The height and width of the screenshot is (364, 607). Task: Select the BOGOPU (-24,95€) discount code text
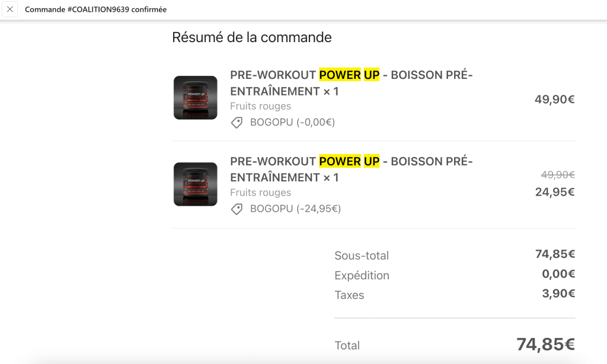(x=295, y=209)
